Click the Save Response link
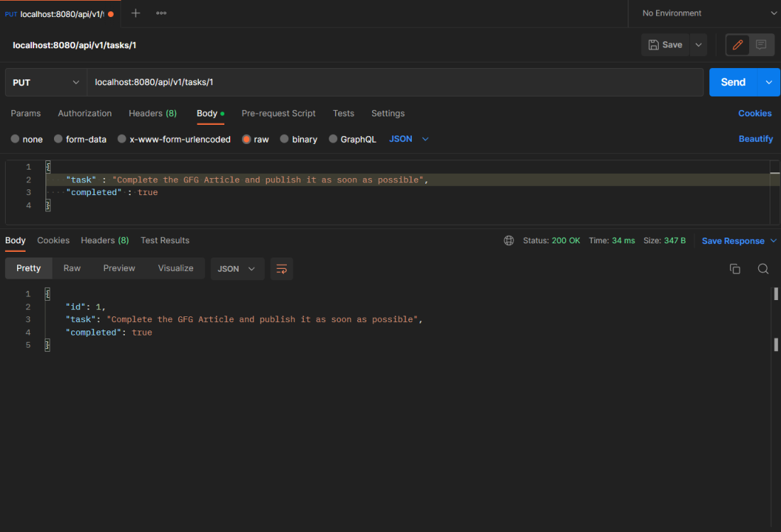 pos(733,241)
